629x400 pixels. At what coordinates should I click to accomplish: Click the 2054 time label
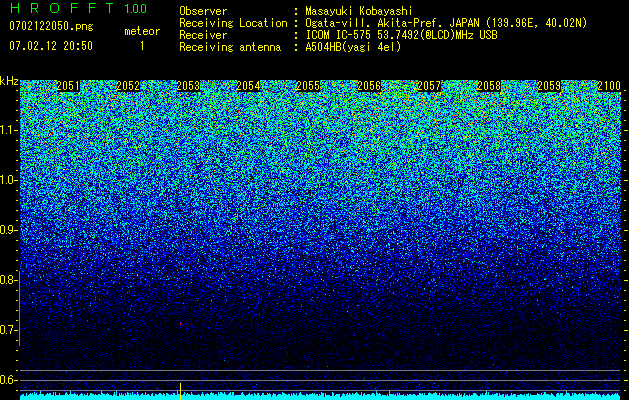pyautogui.click(x=248, y=86)
